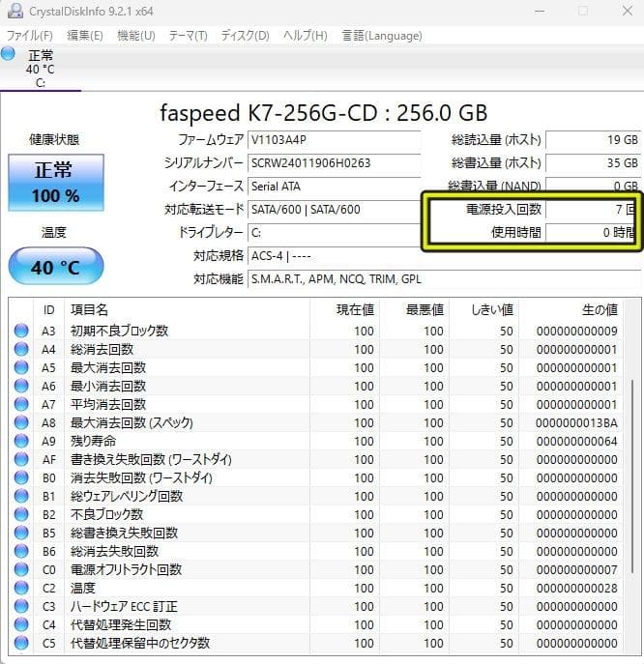Click the status icon for C2 温度
Screen dimensions: 644x664
click(21, 588)
